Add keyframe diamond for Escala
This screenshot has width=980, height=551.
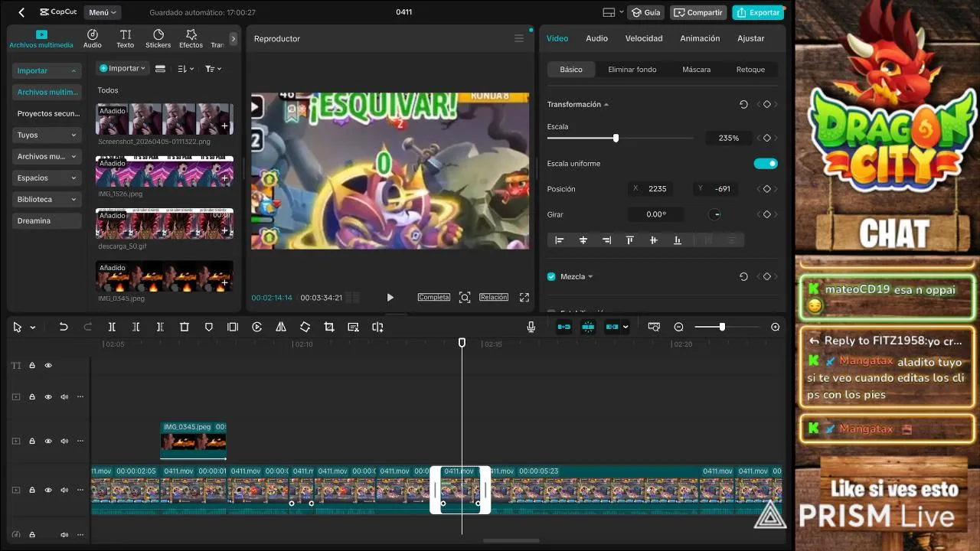pos(766,138)
